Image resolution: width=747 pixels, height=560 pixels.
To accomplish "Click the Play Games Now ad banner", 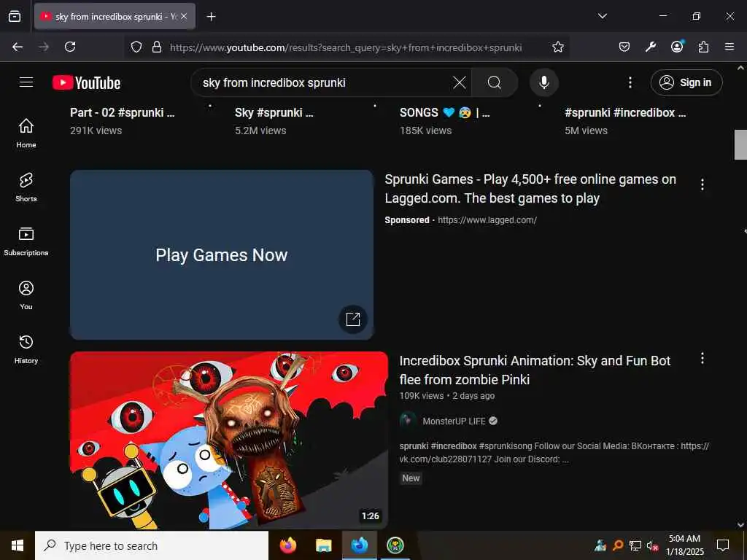I will 222,254.
